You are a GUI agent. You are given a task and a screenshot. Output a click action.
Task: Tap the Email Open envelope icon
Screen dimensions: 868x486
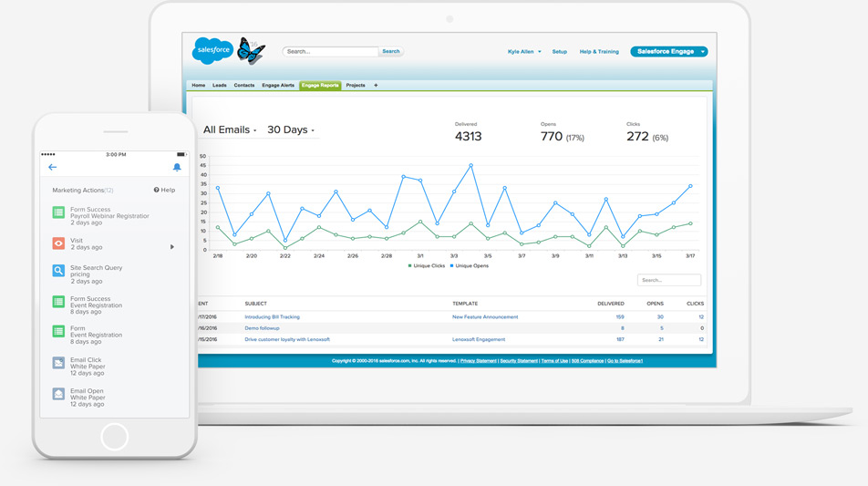pos(58,394)
